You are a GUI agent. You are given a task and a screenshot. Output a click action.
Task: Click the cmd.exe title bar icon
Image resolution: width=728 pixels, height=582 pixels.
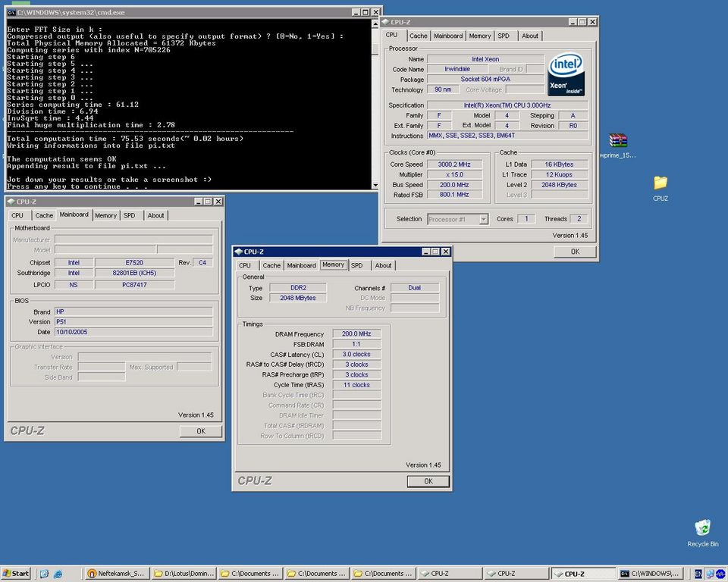[11, 13]
